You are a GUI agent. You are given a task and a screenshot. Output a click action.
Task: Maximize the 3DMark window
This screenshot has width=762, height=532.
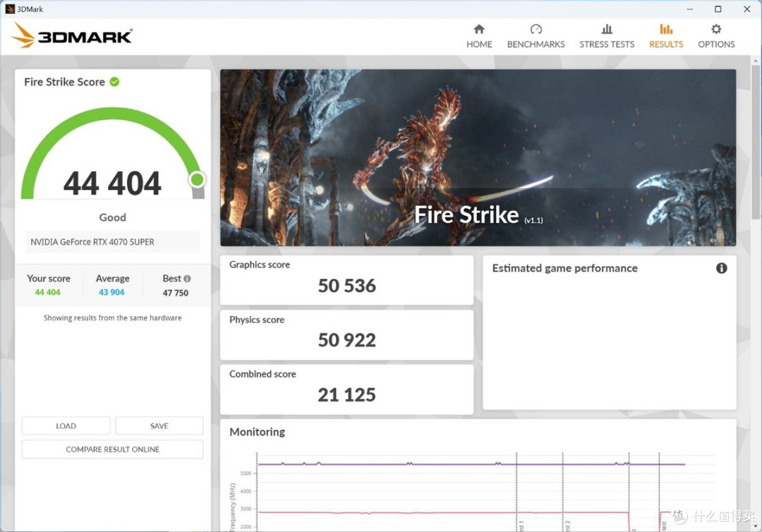[718, 9]
